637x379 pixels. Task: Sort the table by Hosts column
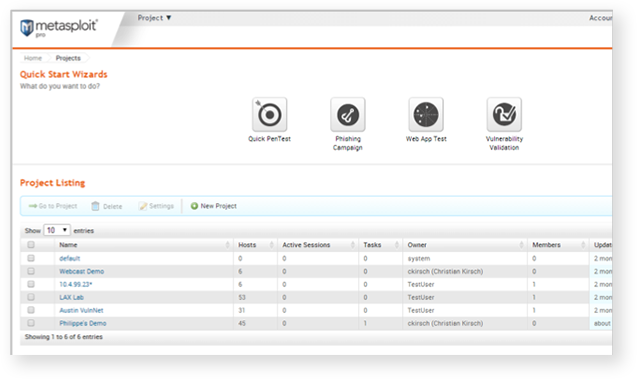(256, 245)
